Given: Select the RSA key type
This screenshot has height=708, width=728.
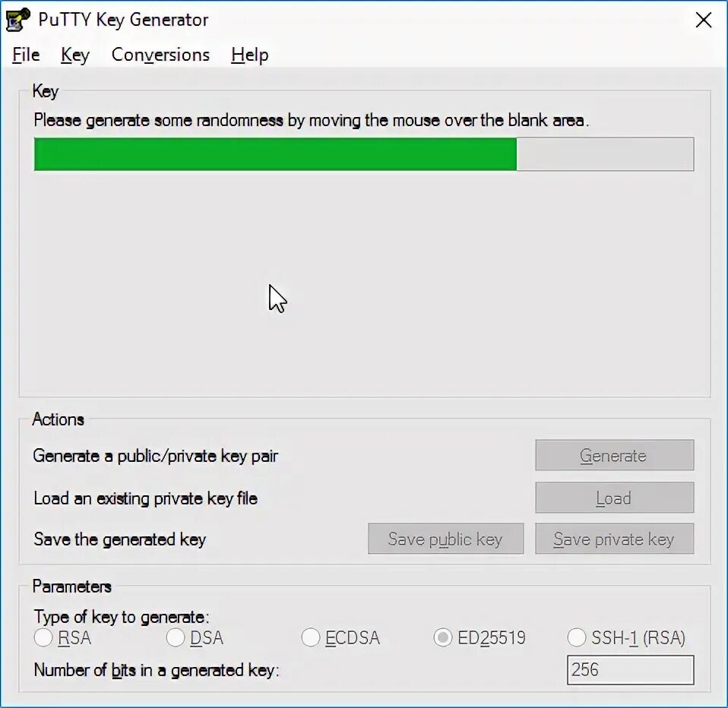Looking at the screenshot, I should point(43,637).
